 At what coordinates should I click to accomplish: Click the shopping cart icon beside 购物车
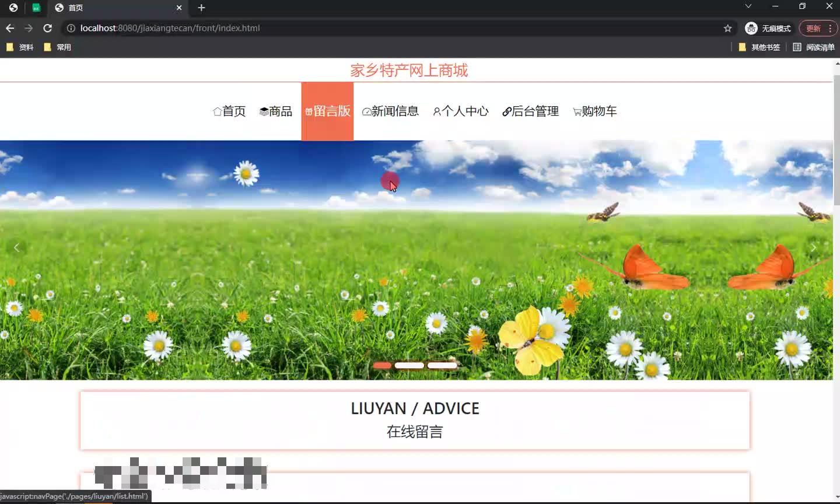(576, 111)
